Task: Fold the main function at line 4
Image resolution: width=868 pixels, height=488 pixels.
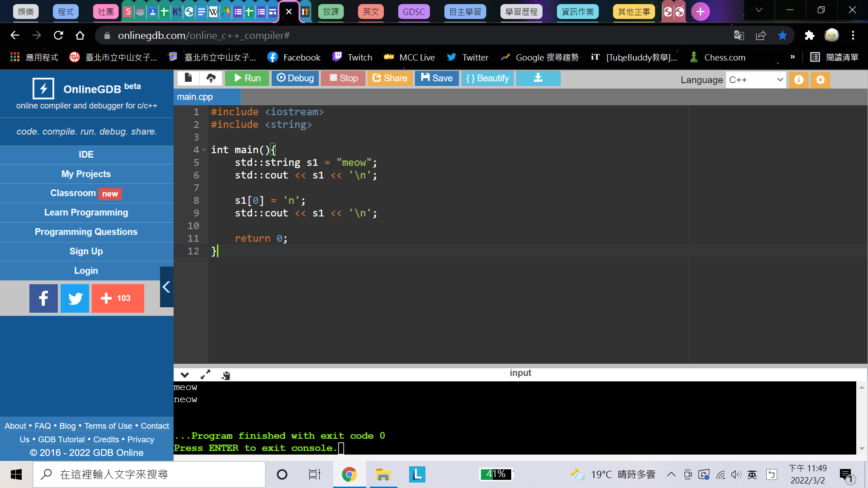Action: coord(204,150)
